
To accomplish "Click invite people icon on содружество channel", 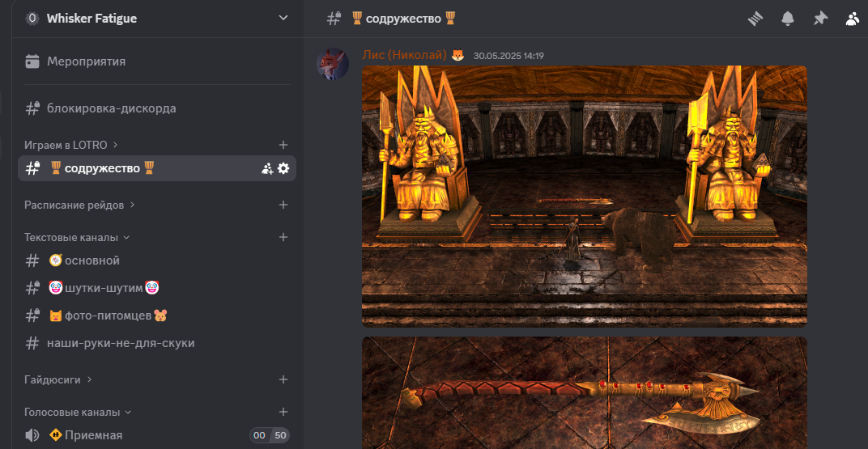I will (x=267, y=168).
